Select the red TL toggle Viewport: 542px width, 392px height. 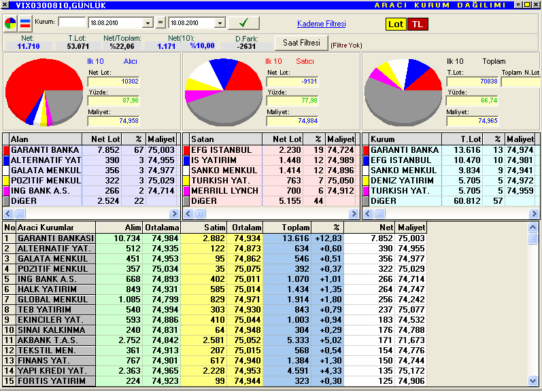pos(418,24)
